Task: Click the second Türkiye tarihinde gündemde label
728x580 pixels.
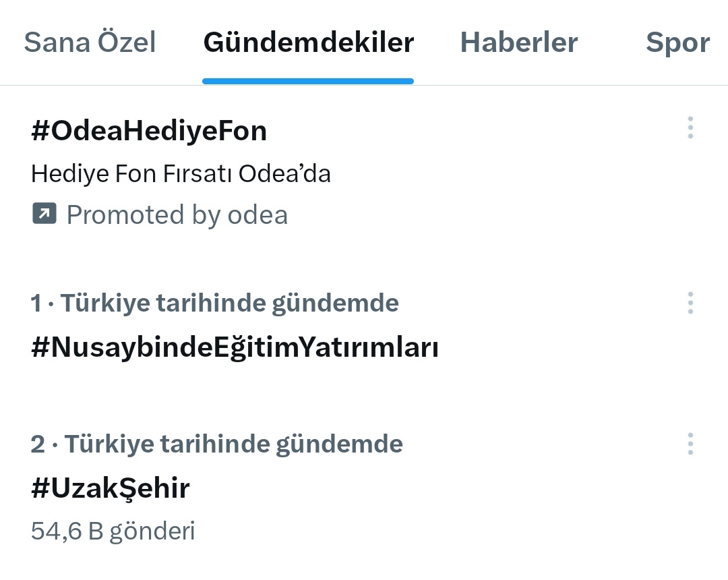Action: (x=233, y=444)
